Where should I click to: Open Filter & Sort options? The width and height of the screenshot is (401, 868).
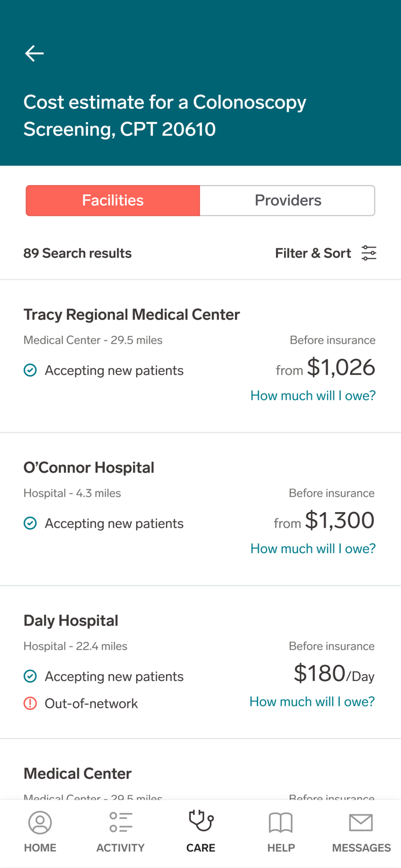[313, 253]
